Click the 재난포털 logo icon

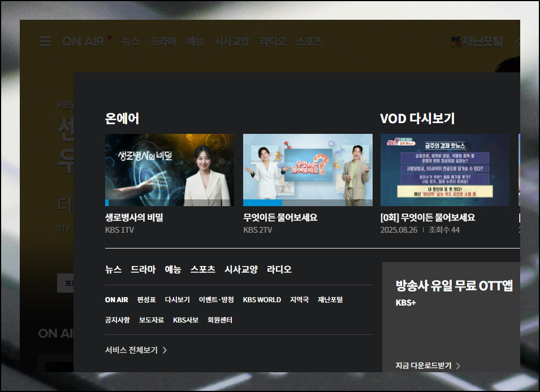click(456, 42)
